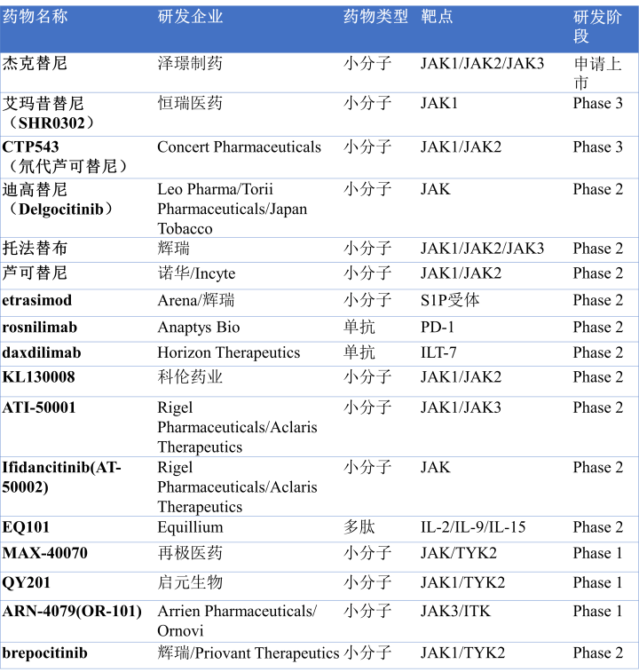Viewport: 639px width, 672px height.
Task: Click the JAK1/JAK3 target cell
Action: (x=461, y=407)
